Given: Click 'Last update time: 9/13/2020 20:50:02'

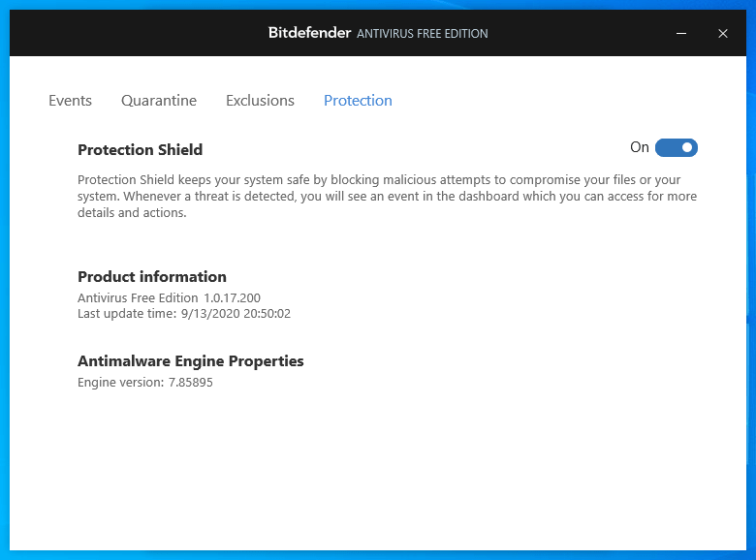Looking at the screenshot, I should coord(184,314).
